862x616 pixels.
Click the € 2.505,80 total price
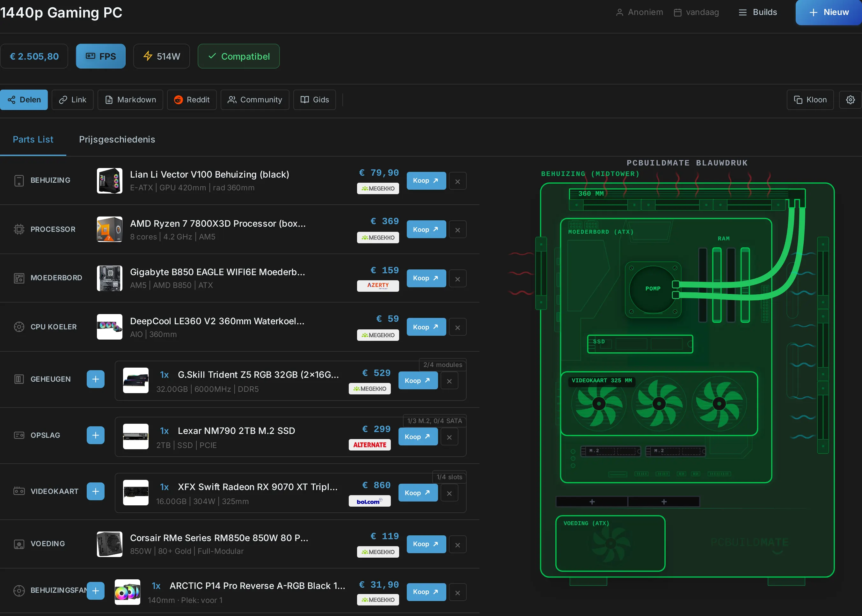[34, 56]
